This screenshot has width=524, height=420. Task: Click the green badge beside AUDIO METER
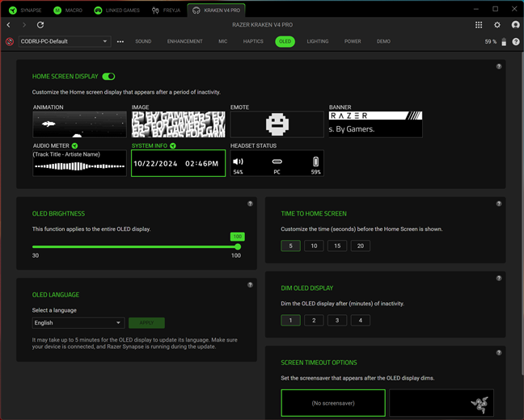pyautogui.click(x=75, y=145)
